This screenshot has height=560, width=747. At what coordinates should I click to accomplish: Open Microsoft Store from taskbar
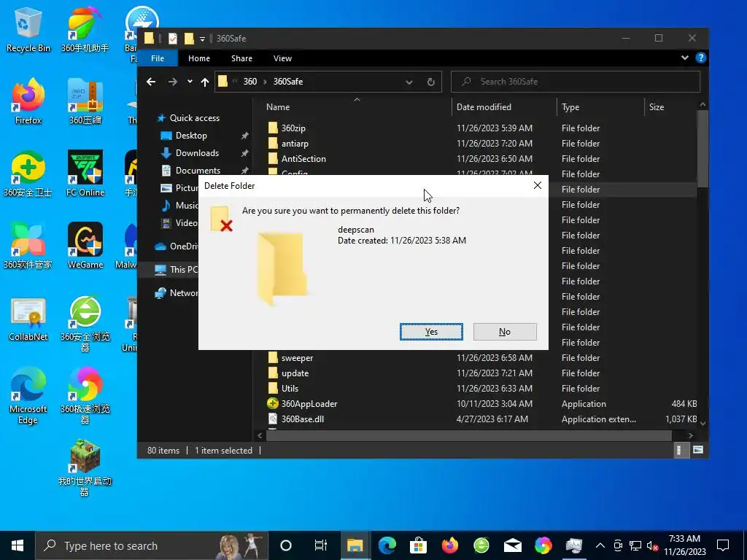(418, 545)
